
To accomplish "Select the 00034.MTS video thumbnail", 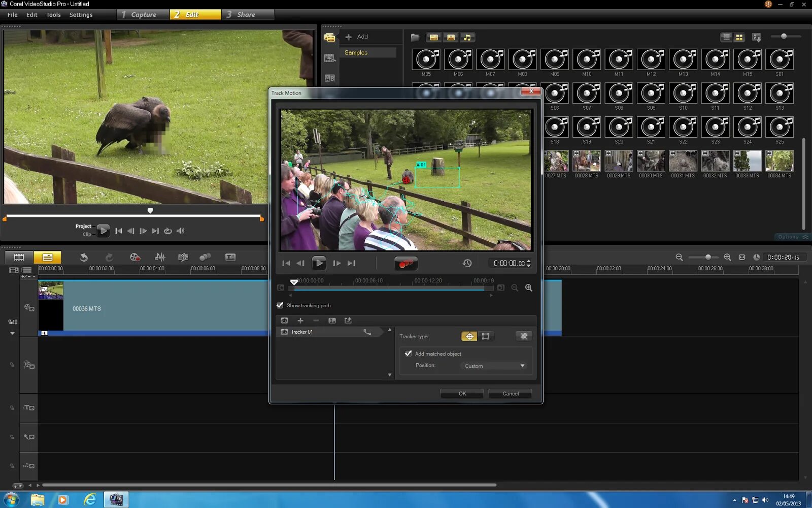I will [x=780, y=161].
